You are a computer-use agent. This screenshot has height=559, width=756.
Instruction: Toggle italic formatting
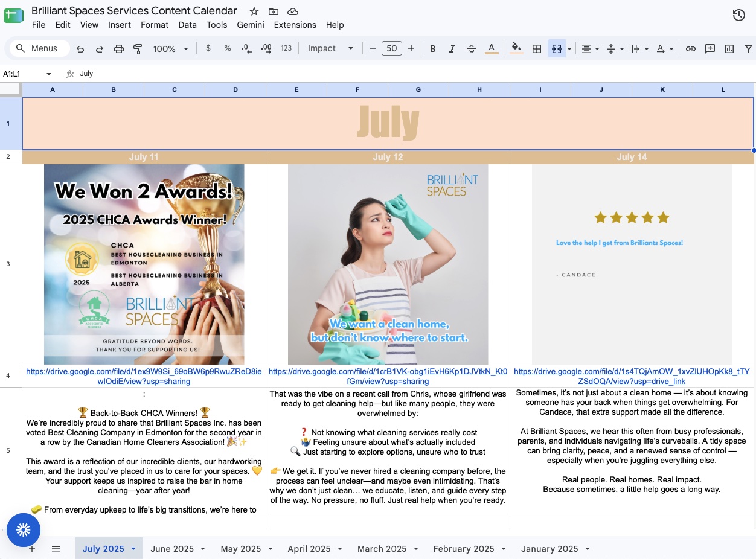click(x=452, y=49)
